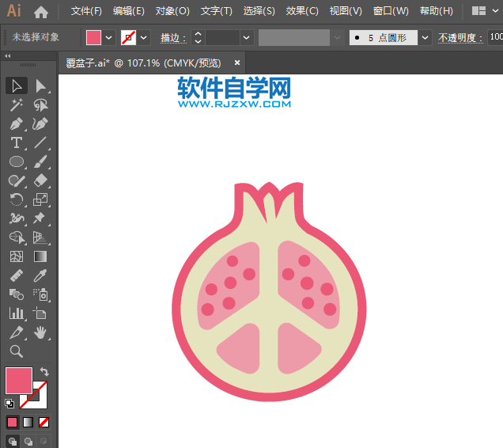Screen dimensions: 503x448
Task: Select the Magic Wand tool
Action: pos(16,105)
